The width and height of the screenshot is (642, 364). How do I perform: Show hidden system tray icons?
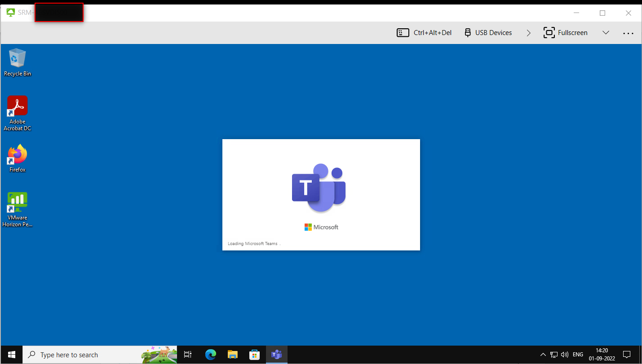(x=543, y=355)
